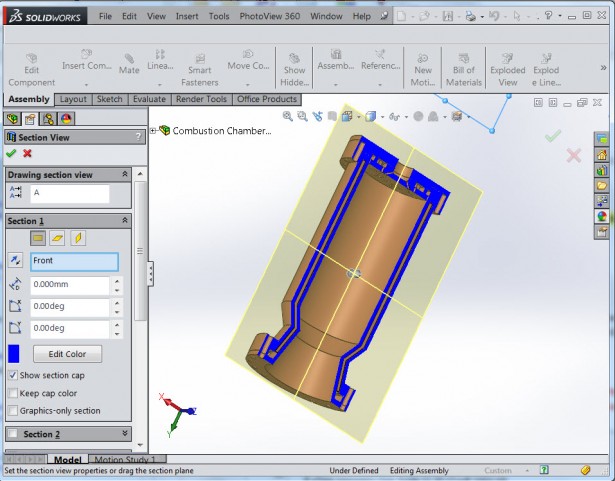Viewport: 615px width, 481px height.
Task: Enable Keep cap color checkbox
Action: click(13, 393)
